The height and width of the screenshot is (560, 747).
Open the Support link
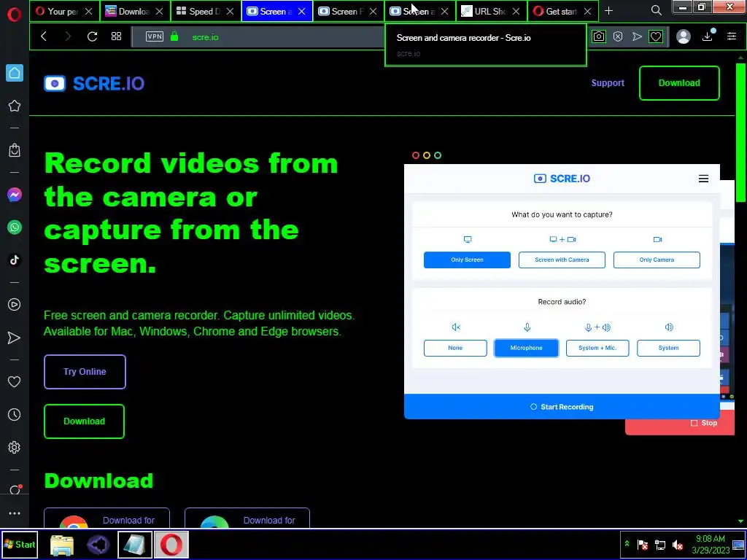click(x=608, y=83)
